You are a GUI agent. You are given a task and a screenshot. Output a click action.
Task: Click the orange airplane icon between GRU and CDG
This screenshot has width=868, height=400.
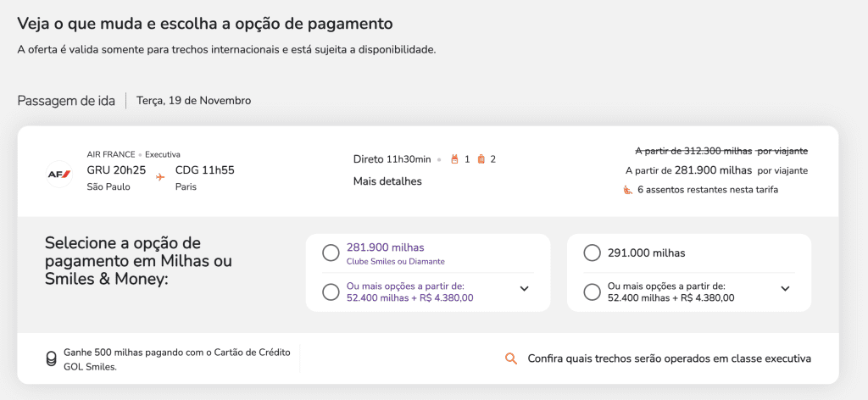(160, 177)
